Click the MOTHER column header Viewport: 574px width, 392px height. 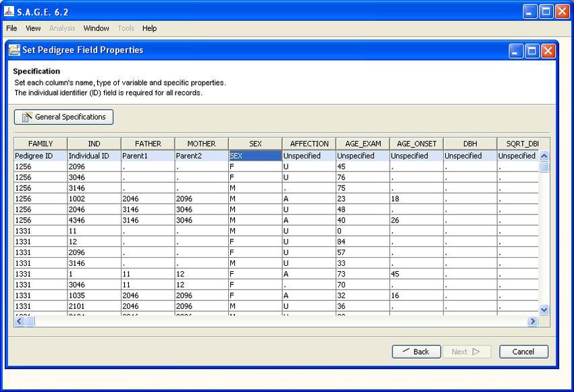[201, 144]
